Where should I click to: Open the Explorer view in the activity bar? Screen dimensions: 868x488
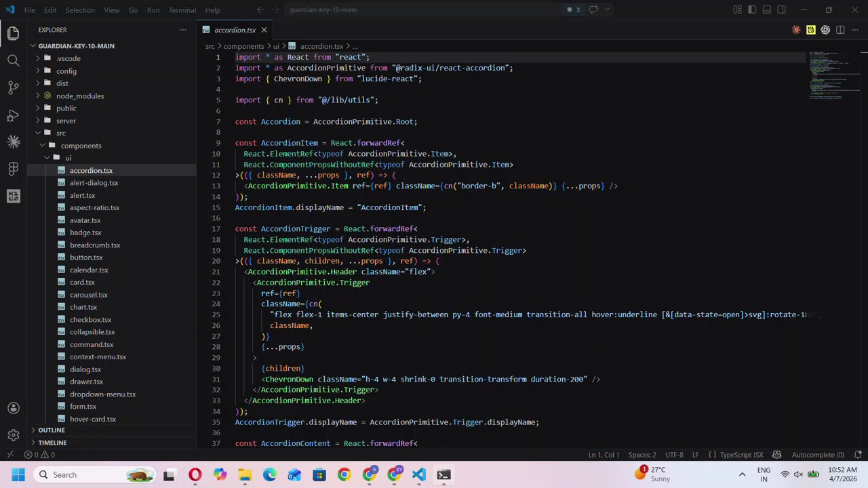(13, 33)
